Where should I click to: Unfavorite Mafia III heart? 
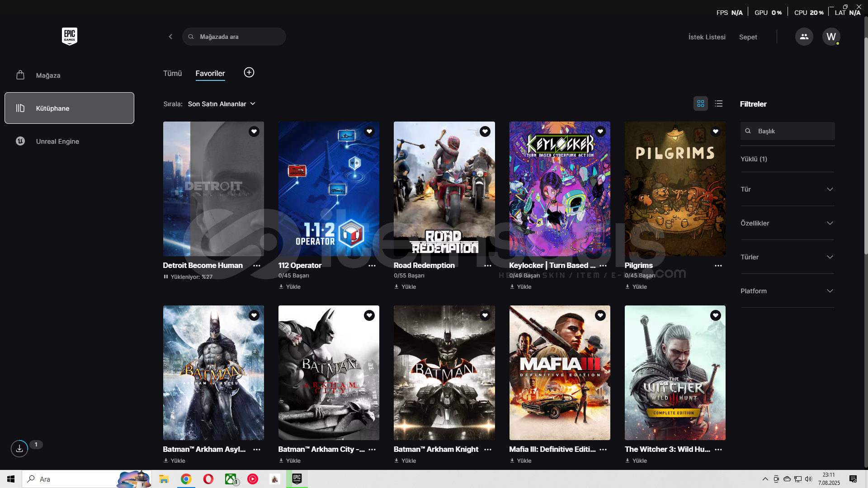click(600, 315)
